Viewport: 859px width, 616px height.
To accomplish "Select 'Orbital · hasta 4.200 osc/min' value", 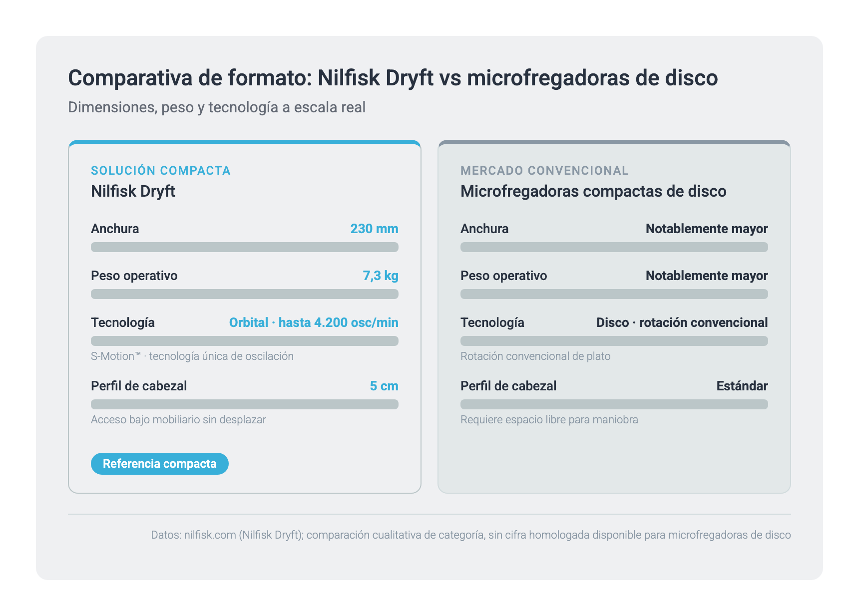I will click(314, 322).
